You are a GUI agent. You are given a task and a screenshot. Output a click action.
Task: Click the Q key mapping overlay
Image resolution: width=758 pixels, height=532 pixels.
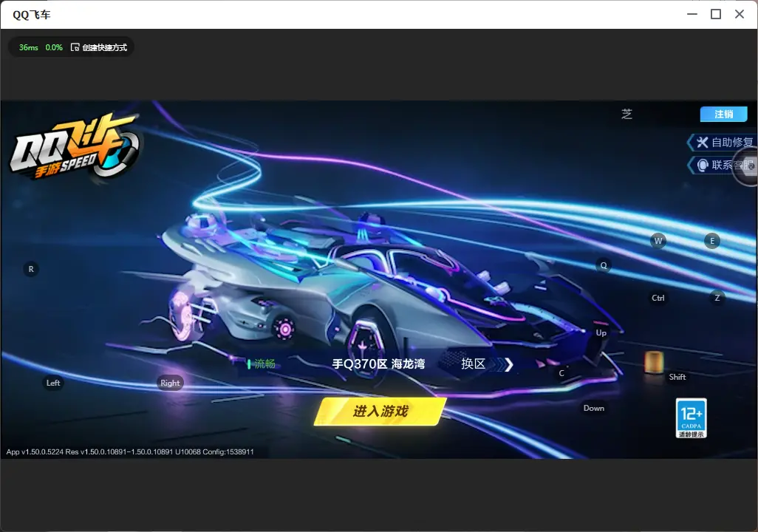[604, 265]
